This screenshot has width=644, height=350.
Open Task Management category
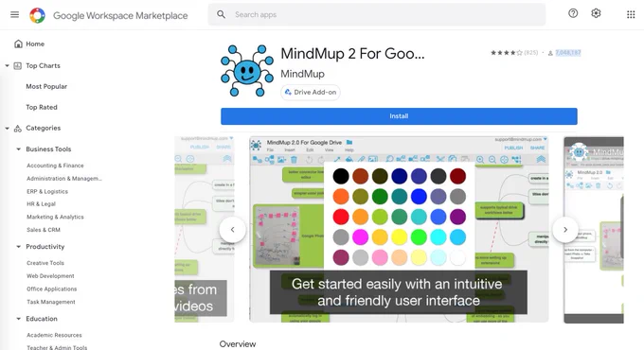point(51,302)
